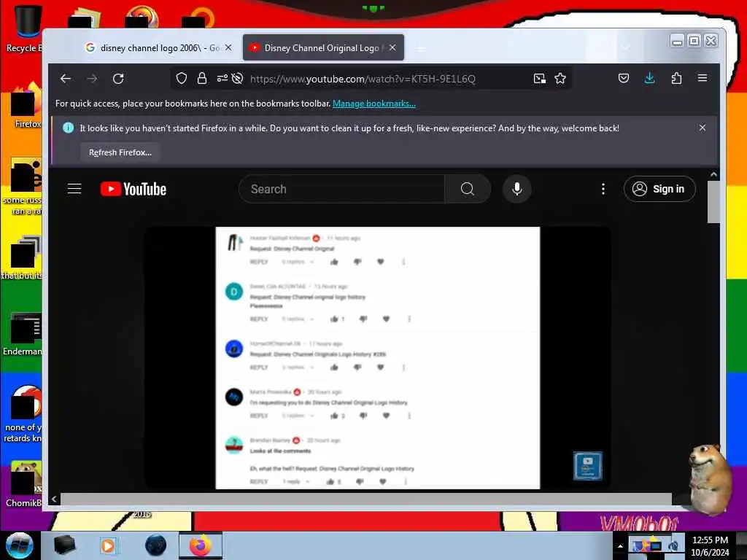Click the video channel watermark thumbnail
This screenshot has width=747, height=560.
click(588, 465)
